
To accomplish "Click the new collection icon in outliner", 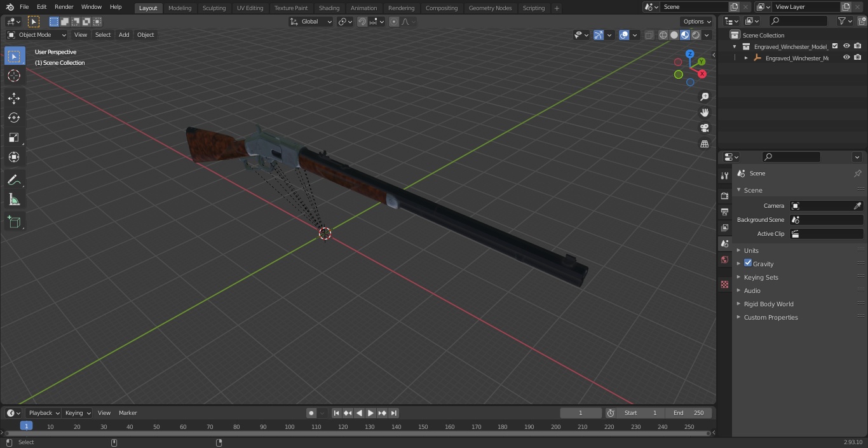I will pos(861,21).
